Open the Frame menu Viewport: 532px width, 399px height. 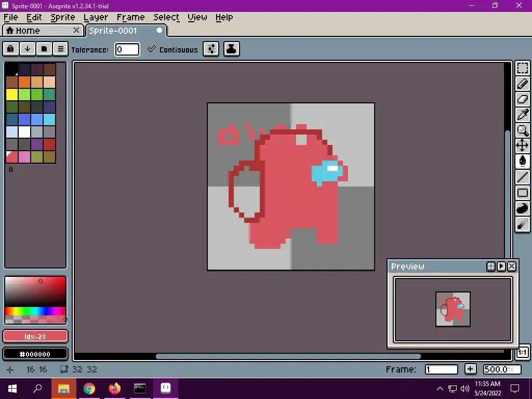(130, 17)
